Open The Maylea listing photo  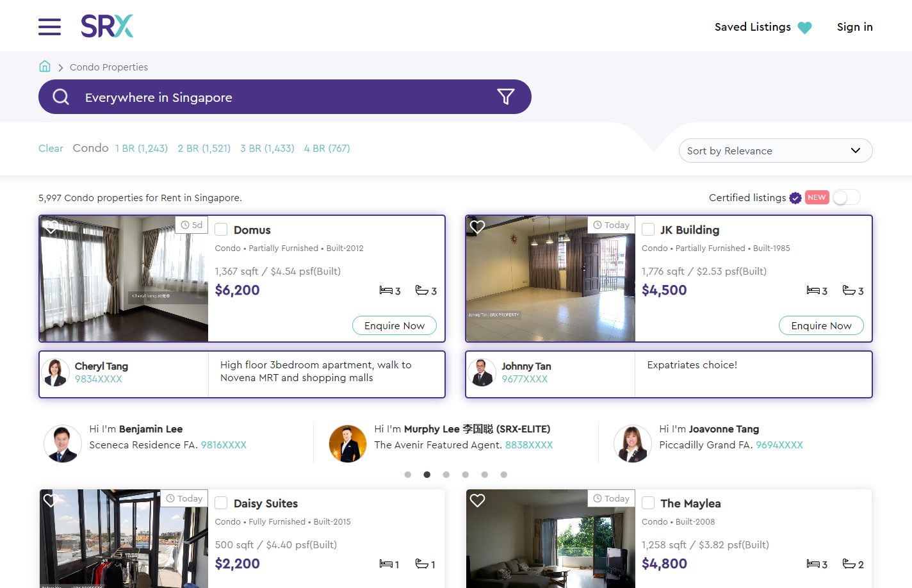click(x=551, y=539)
